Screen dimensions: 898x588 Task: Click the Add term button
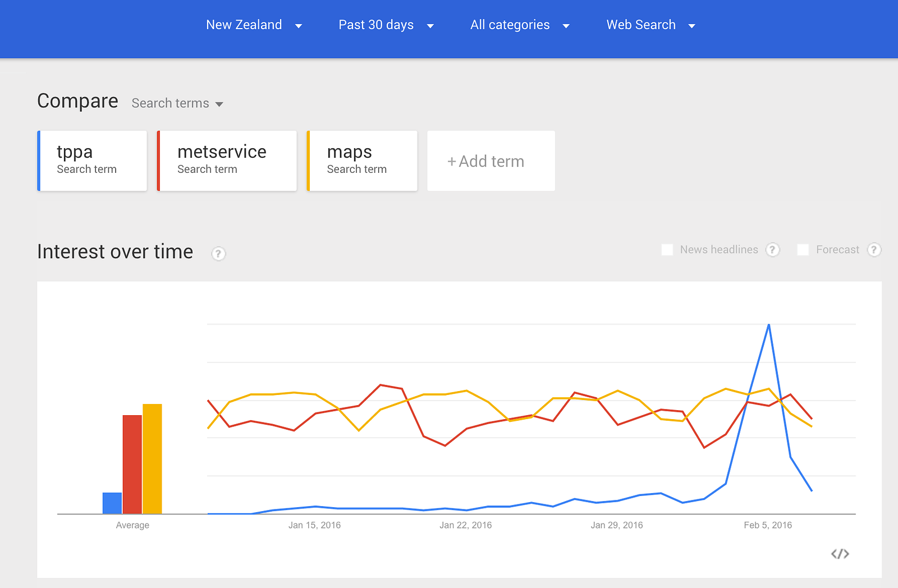pyautogui.click(x=491, y=161)
